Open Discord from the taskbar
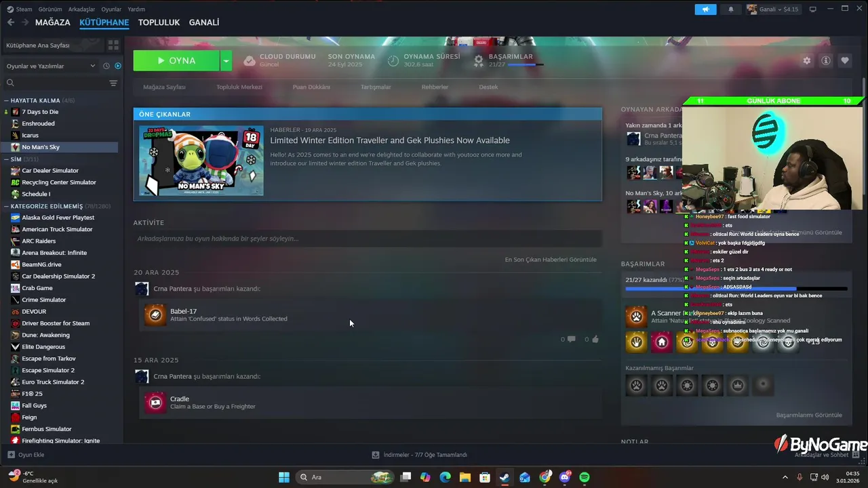 pyautogui.click(x=565, y=477)
